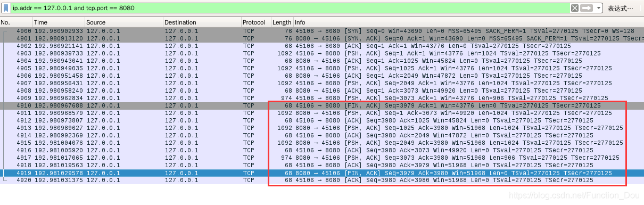644x205 pixels.
Task: Select packet number 4902
Action: tap(322, 46)
